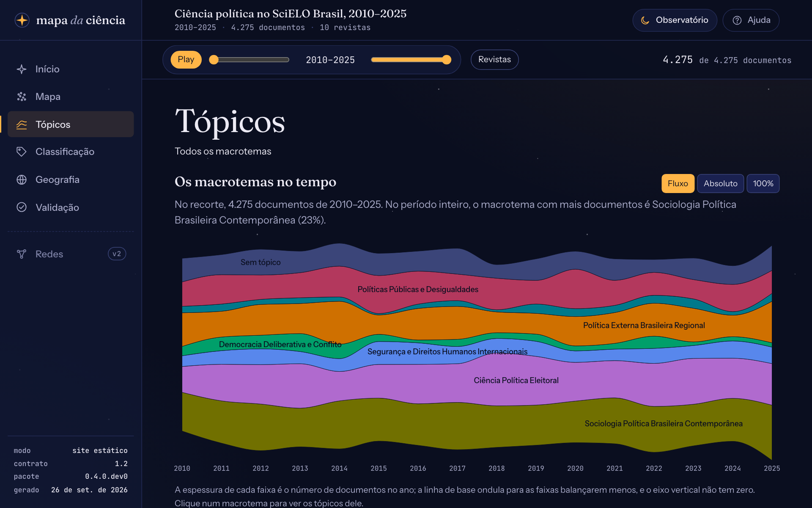Click the '26 de set. de 2026' date
This screenshot has width=812, height=508.
(89, 490)
